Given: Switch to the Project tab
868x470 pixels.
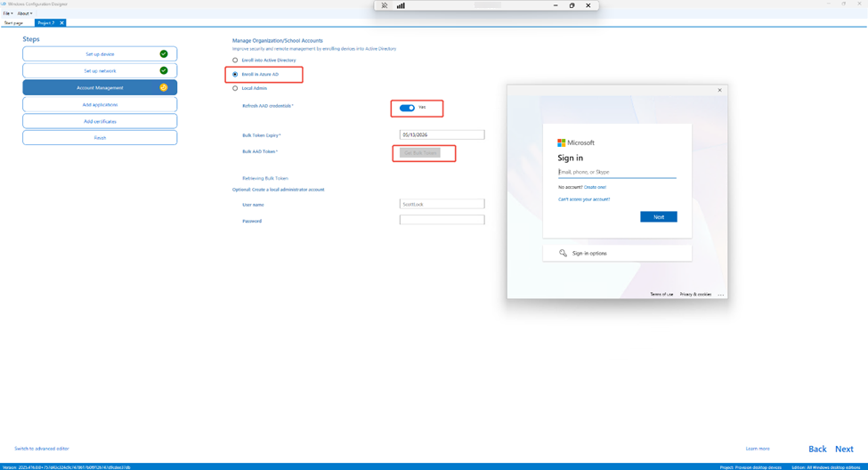Looking at the screenshot, I should [x=46, y=22].
